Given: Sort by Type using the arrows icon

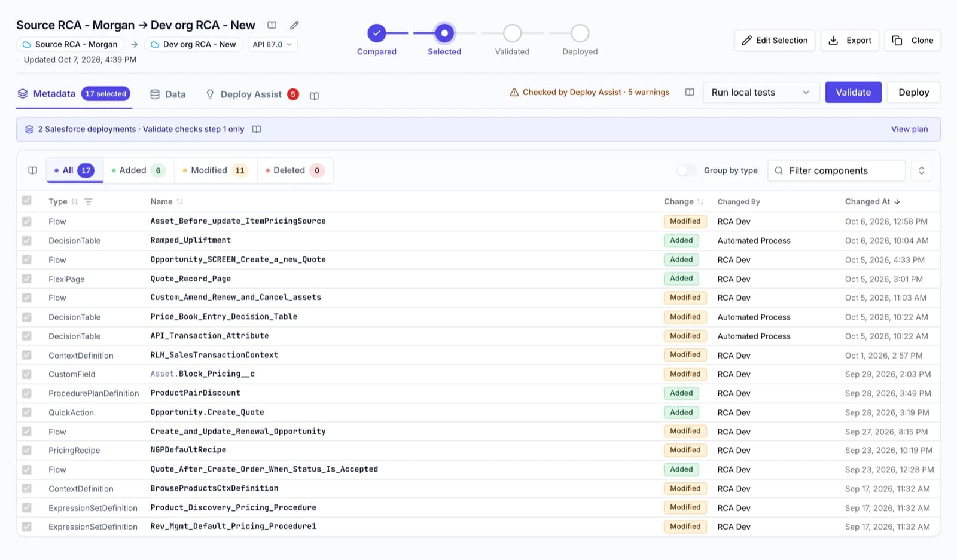Looking at the screenshot, I should point(75,202).
